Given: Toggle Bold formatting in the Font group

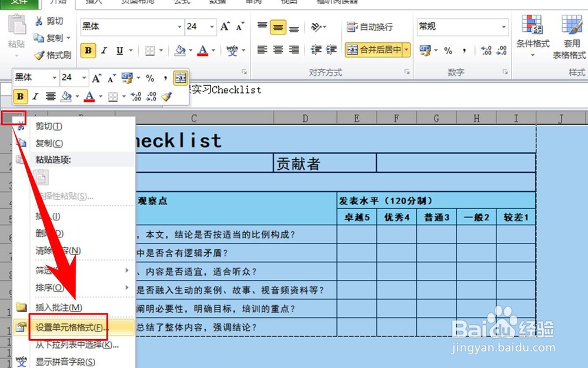Looking at the screenshot, I should click(x=87, y=51).
